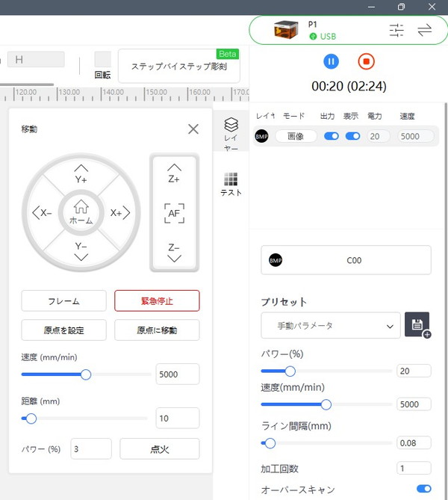Switch to the レイヤー tab
448x500 pixels.
(x=231, y=134)
